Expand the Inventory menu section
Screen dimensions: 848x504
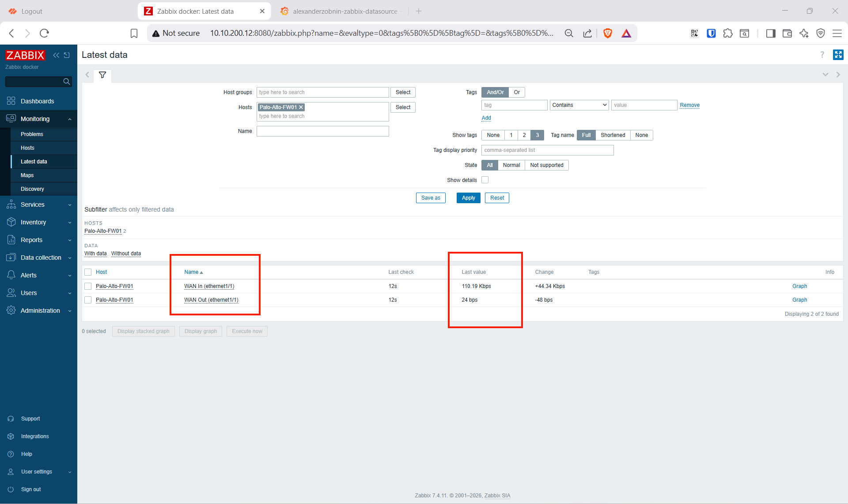click(39, 222)
